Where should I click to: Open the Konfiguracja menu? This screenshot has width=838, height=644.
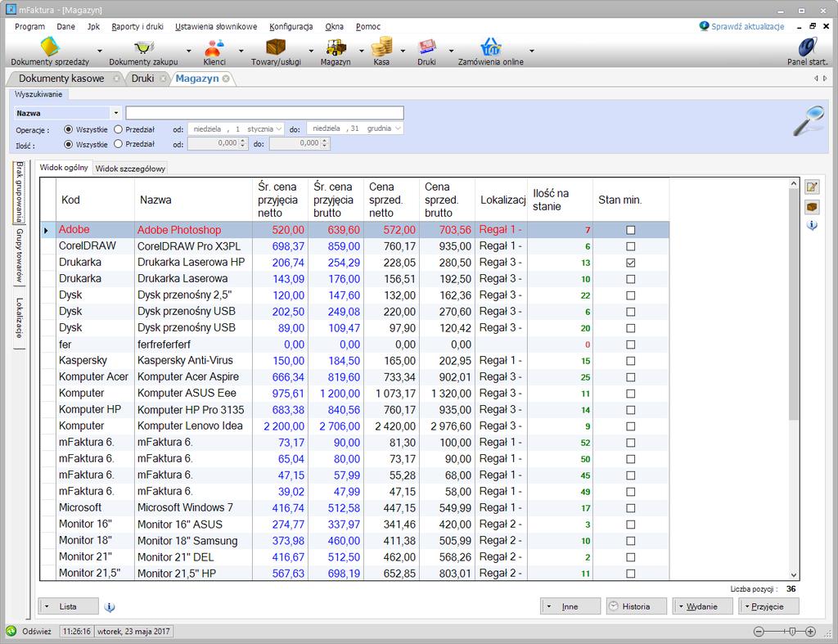click(291, 26)
